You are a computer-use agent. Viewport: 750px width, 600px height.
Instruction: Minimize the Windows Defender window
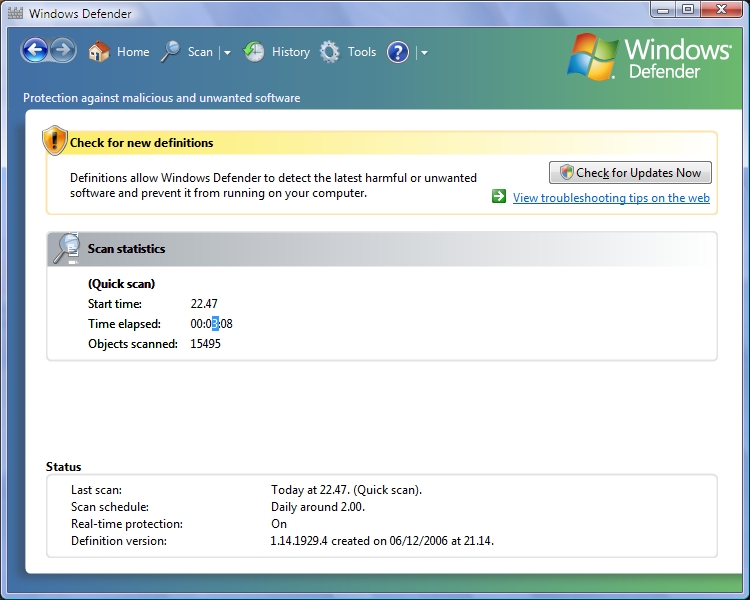tap(663, 10)
